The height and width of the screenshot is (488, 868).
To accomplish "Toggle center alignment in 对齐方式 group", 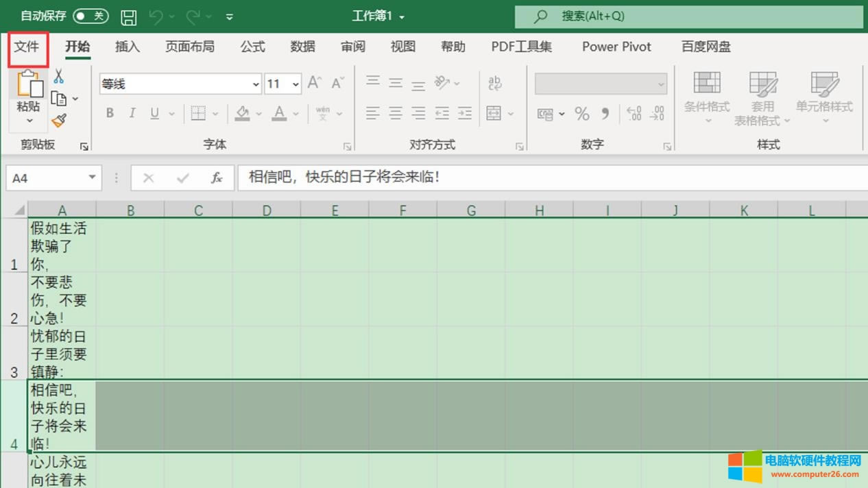I will [396, 113].
